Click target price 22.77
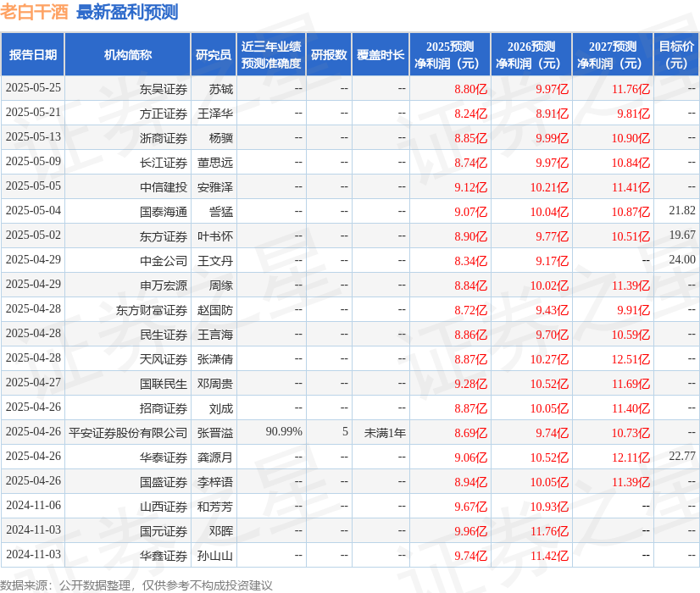The width and height of the screenshot is (700, 593). coord(682,456)
